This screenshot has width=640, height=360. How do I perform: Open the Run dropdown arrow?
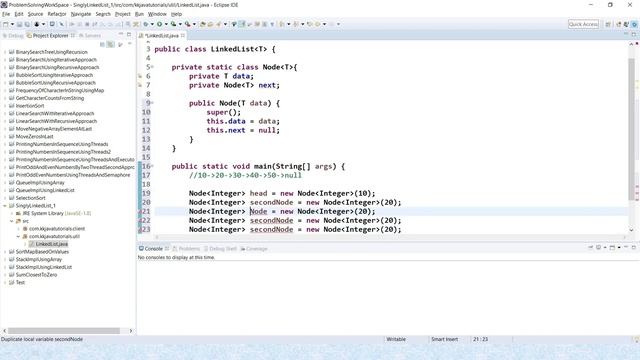[x=166, y=24]
